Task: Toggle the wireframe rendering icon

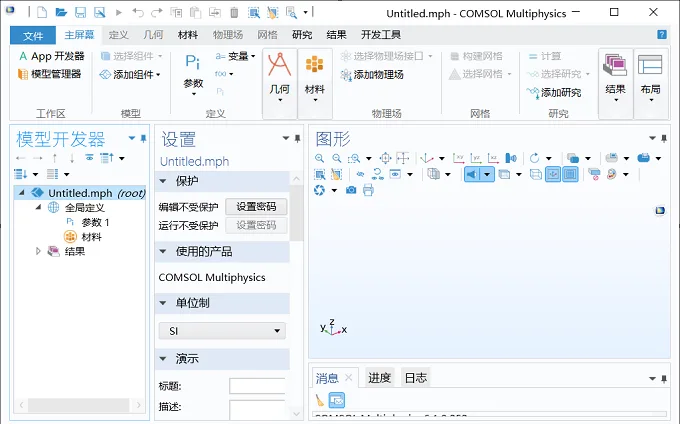Action: tap(536, 174)
